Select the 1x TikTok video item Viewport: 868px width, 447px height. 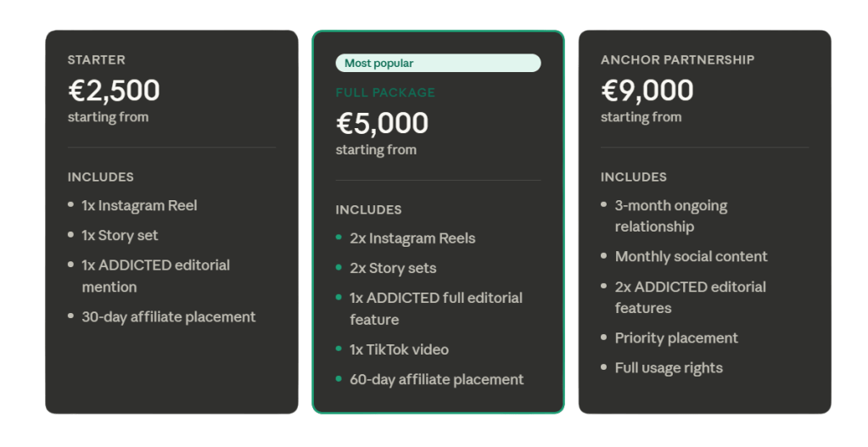pyautogui.click(x=399, y=349)
